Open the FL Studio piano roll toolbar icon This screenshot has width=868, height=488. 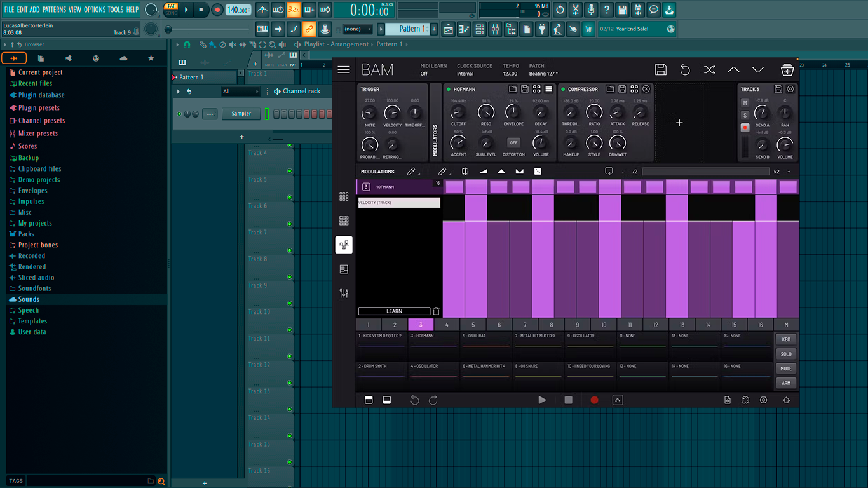[x=464, y=29]
